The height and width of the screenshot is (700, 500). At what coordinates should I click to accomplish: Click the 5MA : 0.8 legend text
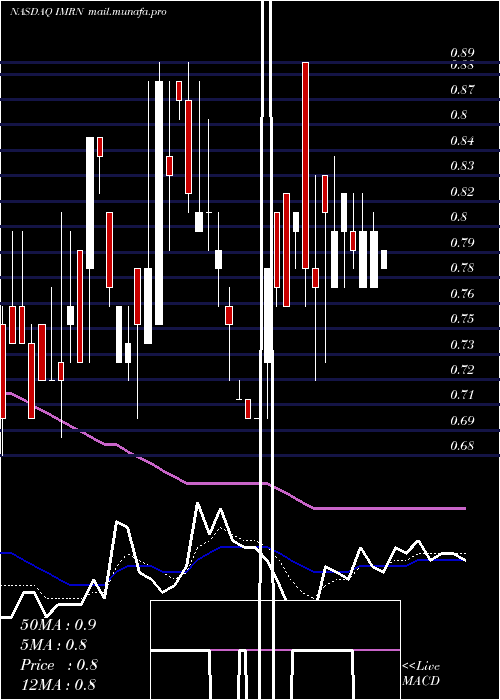54,645
